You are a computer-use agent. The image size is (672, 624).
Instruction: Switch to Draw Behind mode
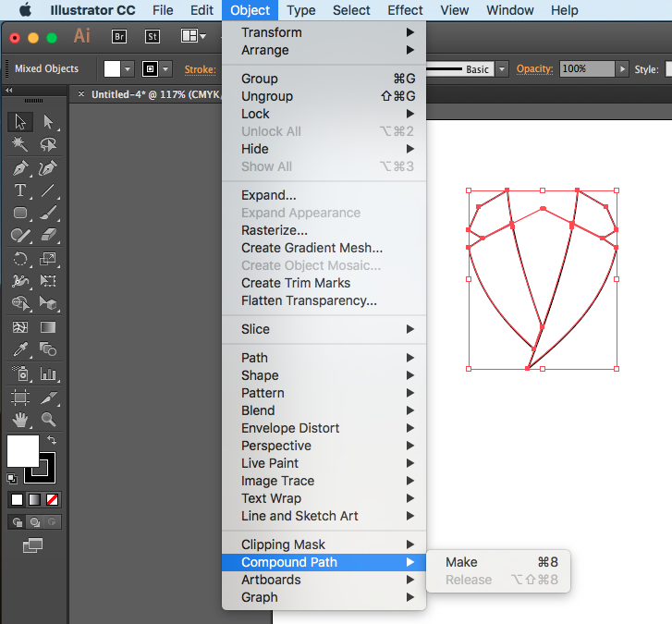33,522
